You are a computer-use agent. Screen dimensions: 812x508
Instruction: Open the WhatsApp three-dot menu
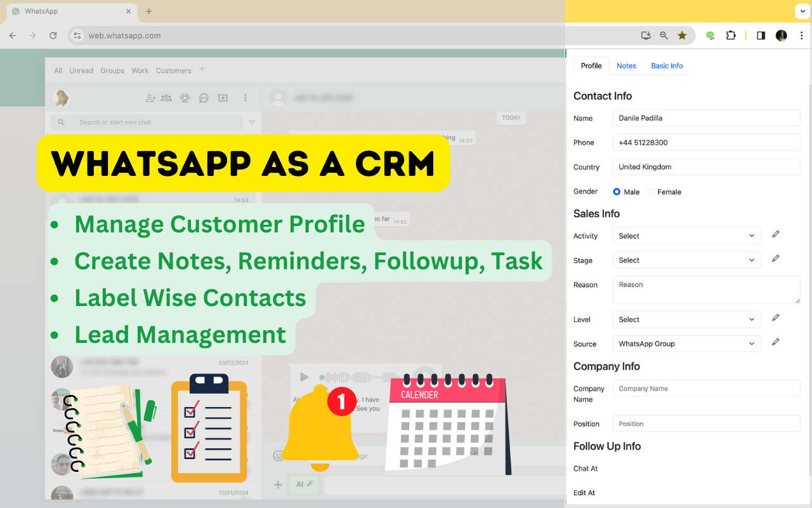pyautogui.click(x=246, y=98)
